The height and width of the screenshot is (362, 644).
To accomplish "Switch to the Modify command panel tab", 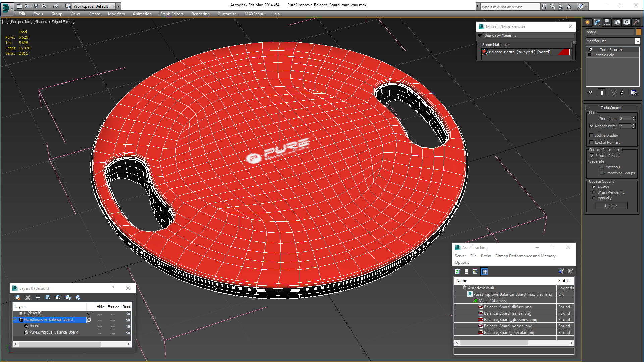I will click(x=597, y=22).
